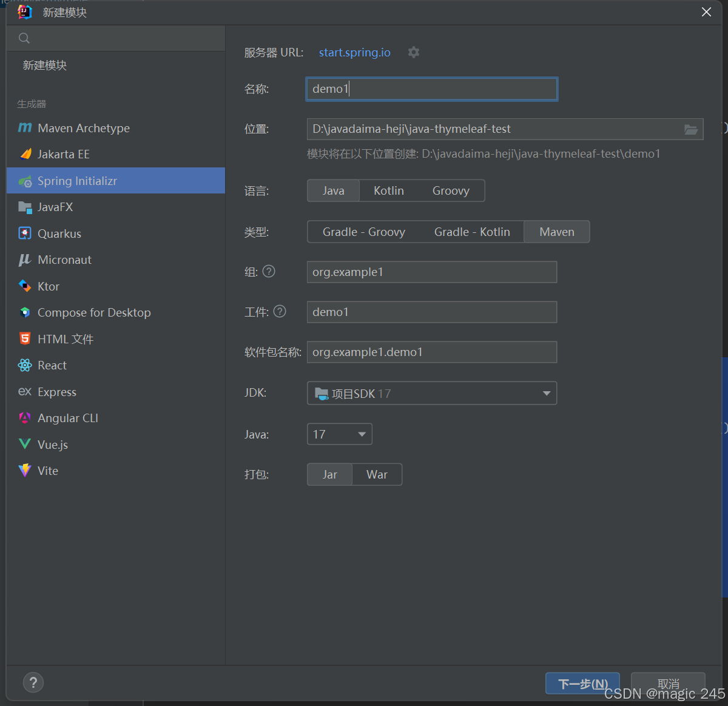Select Kotlin as the language

click(x=389, y=190)
